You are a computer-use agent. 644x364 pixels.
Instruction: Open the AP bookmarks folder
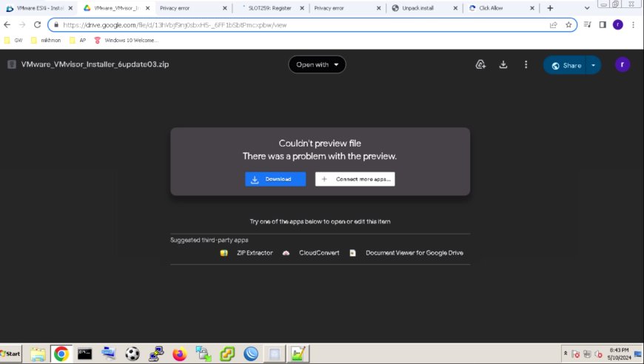click(78, 40)
